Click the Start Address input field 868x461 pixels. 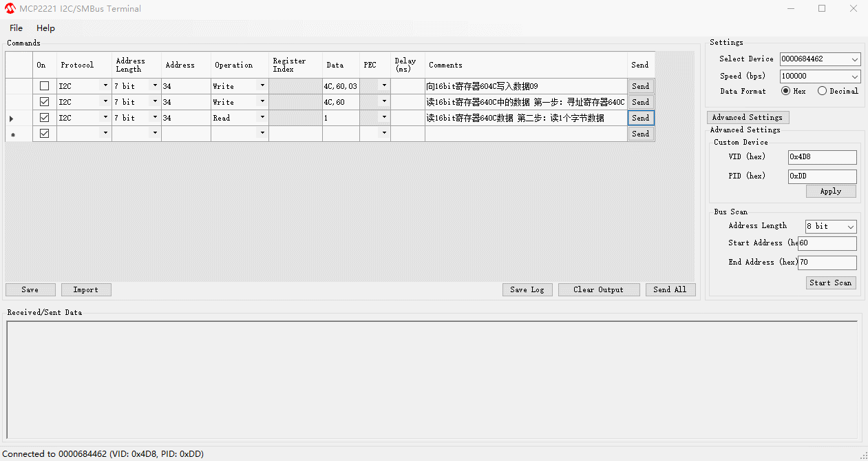(x=827, y=243)
